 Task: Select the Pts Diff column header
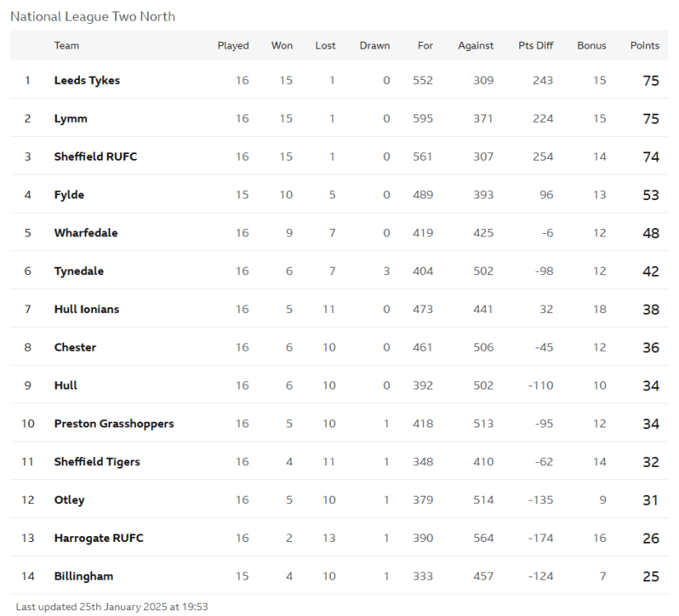pyautogui.click(x=536, y=45)
